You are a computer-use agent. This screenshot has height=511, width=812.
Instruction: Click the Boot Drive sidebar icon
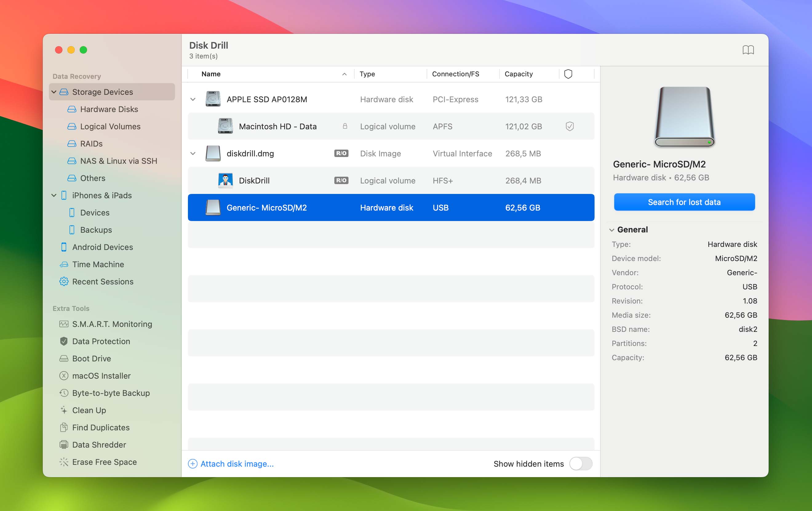point(64,358)
